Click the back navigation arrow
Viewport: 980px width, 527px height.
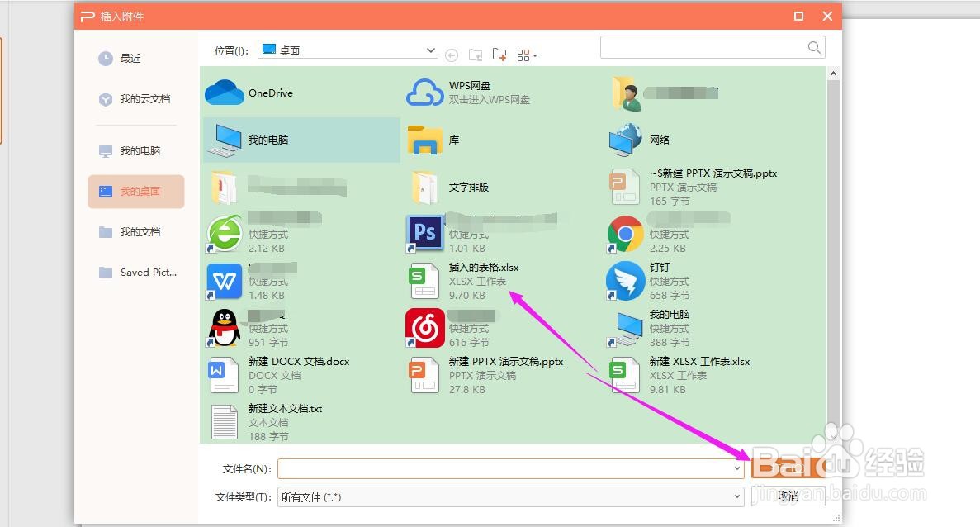pos(452,55)
